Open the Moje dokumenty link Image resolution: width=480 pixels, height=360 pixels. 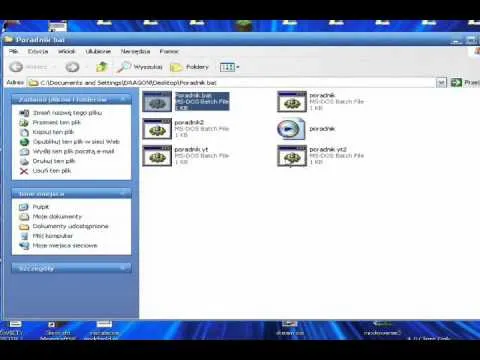pyautogui.click(x=57, y=217)
